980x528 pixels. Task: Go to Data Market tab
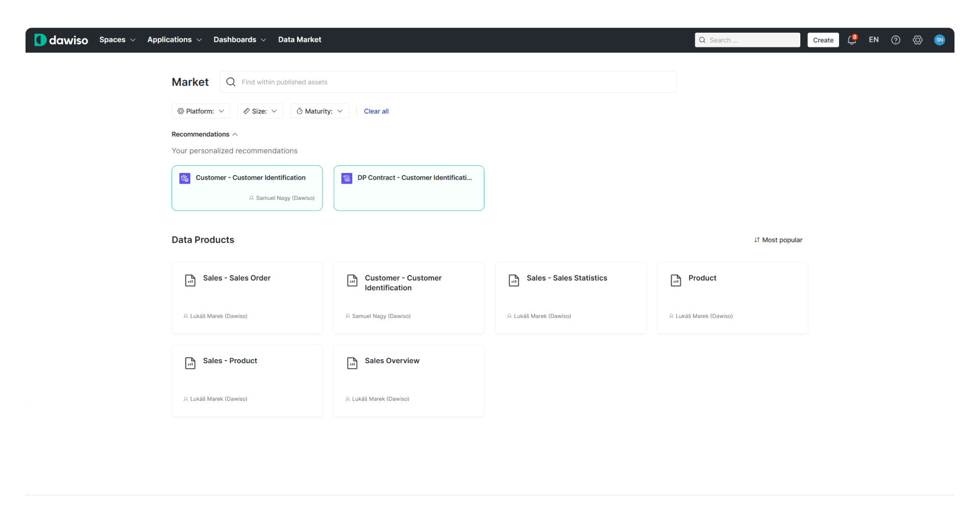[x=300, y=40]
